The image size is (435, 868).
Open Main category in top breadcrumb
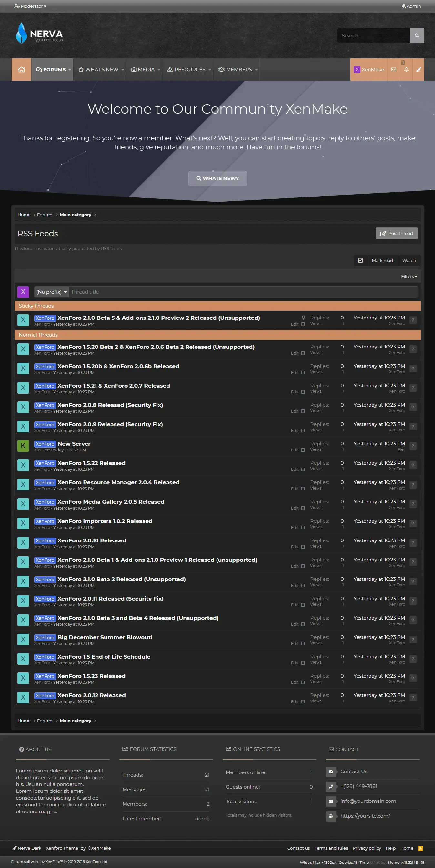[x=76, y=215]
